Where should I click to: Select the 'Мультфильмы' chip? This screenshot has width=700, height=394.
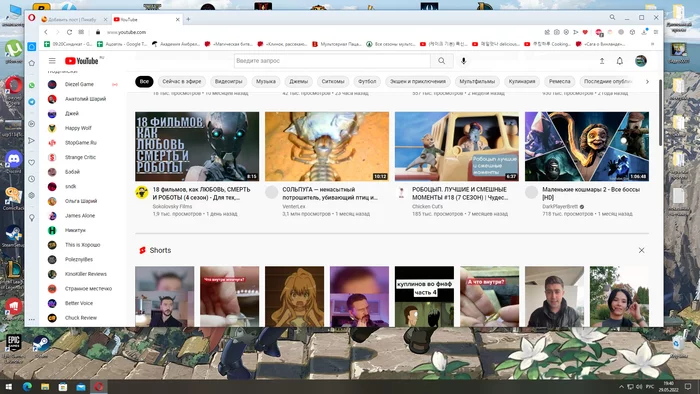477,82
